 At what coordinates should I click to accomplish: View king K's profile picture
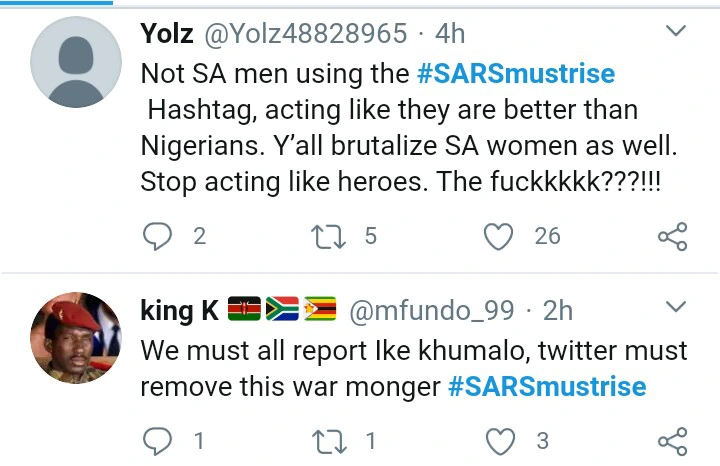click(76, 338)
